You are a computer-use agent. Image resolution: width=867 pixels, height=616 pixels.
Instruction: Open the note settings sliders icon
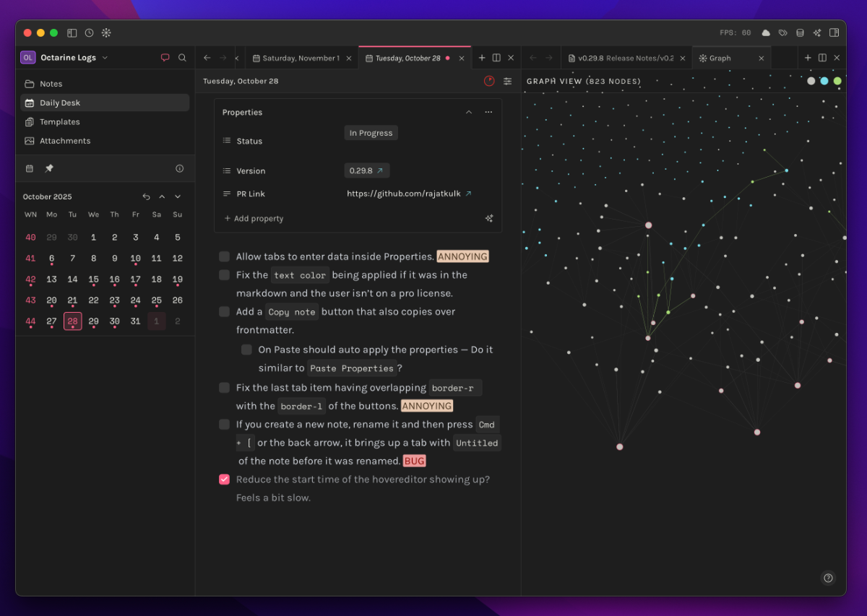508,81
